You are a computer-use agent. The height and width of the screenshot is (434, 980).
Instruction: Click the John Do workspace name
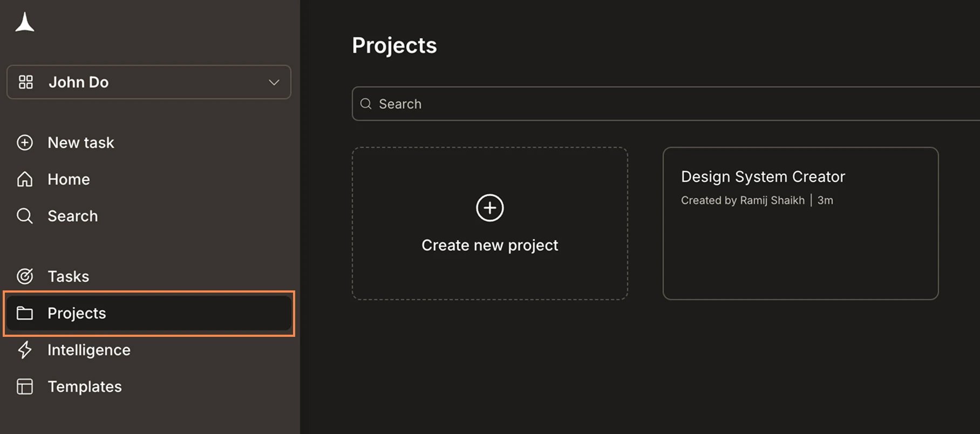coord(79,82)
